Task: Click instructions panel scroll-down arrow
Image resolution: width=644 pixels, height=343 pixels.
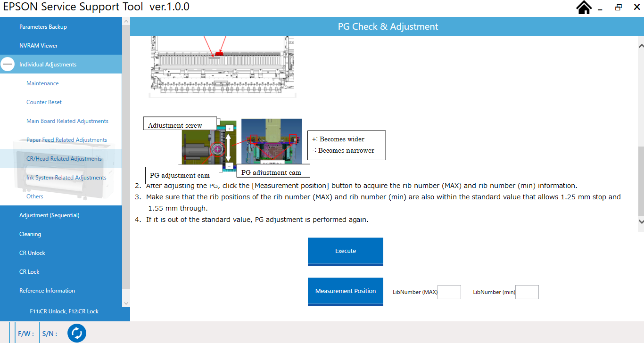Action: coord(641,221)
